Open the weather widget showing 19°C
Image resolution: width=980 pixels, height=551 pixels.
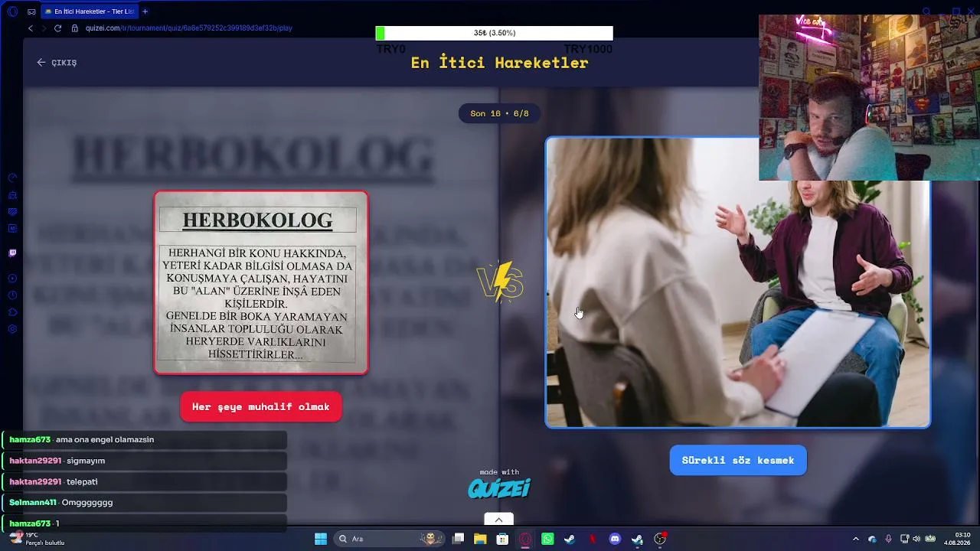point(37,539)
